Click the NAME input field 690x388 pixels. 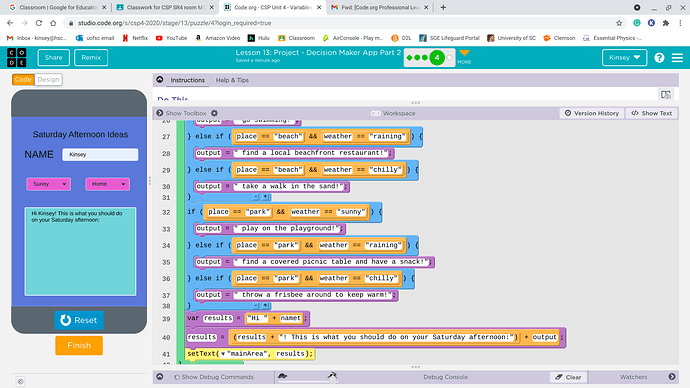pos(100,154)
